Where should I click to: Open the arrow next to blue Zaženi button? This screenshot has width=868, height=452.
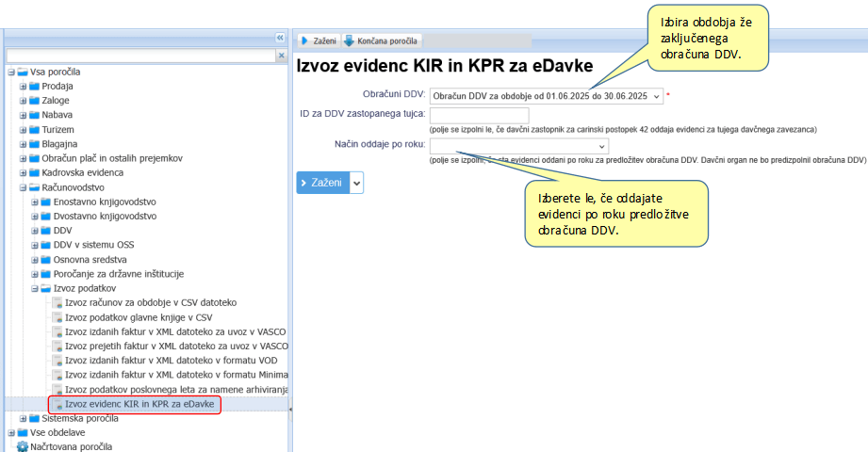tap(357, 183)
